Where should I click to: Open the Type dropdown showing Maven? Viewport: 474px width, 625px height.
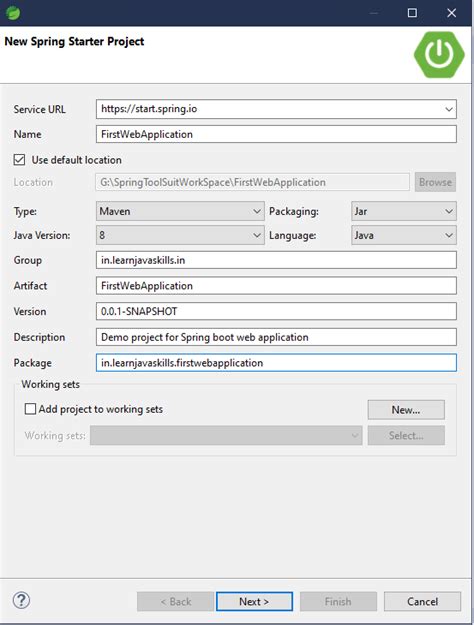[x=180, y=211]
